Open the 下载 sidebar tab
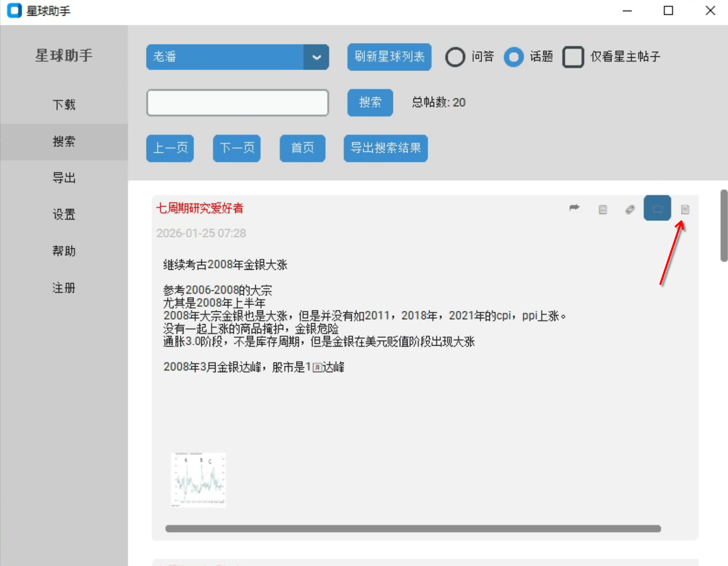Viewport: 728px width, 566px height. [x=64, y=105]
